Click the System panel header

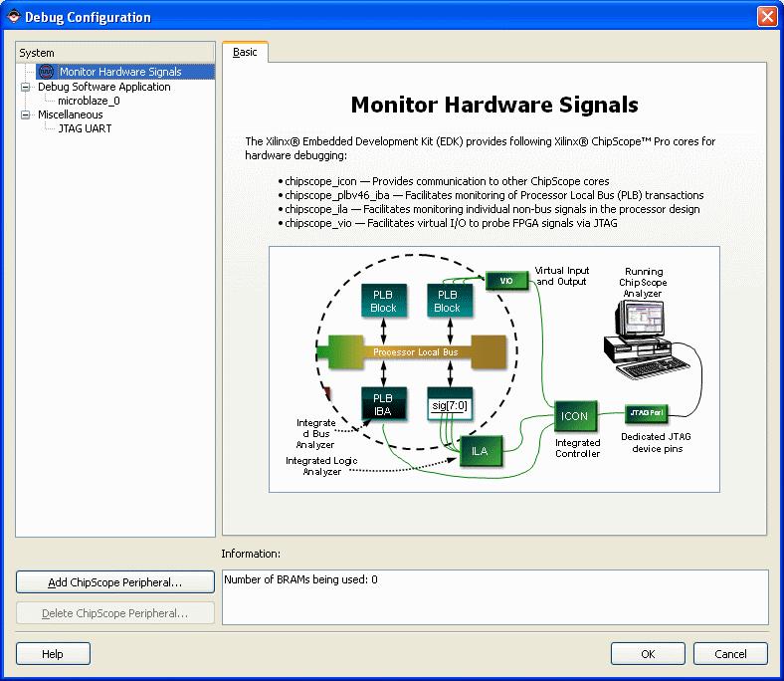[115, 53]
